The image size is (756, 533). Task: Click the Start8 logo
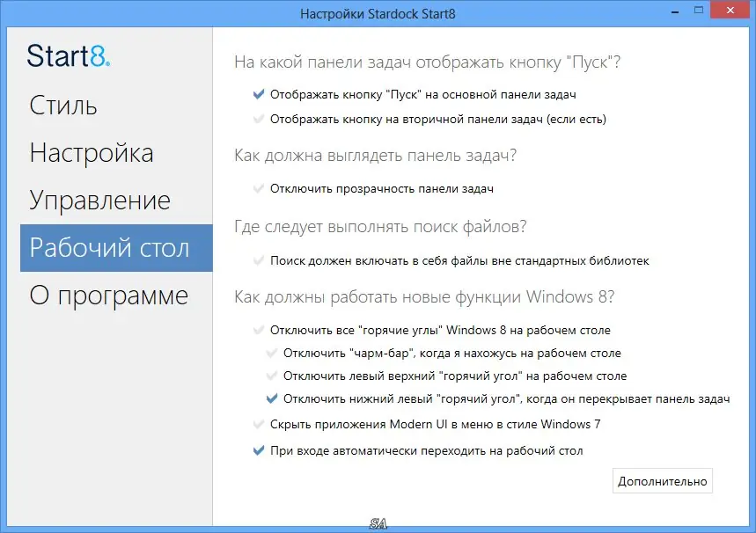pos(67,57)
